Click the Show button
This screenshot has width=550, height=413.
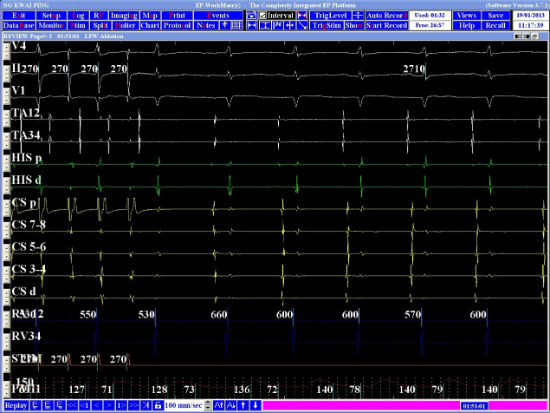(x=354, y=26)
